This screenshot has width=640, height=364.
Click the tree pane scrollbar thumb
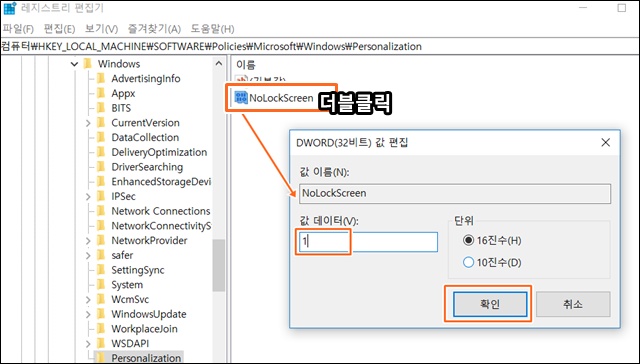(x=219, y=265)
